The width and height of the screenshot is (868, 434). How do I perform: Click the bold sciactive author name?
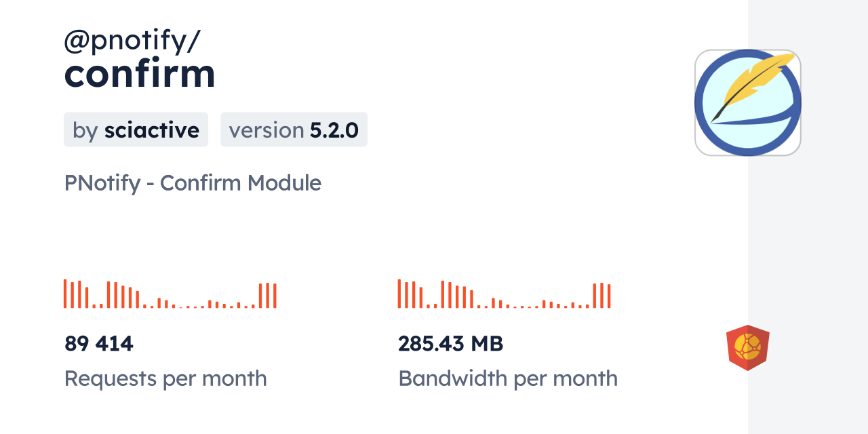(x=151, y=130)
